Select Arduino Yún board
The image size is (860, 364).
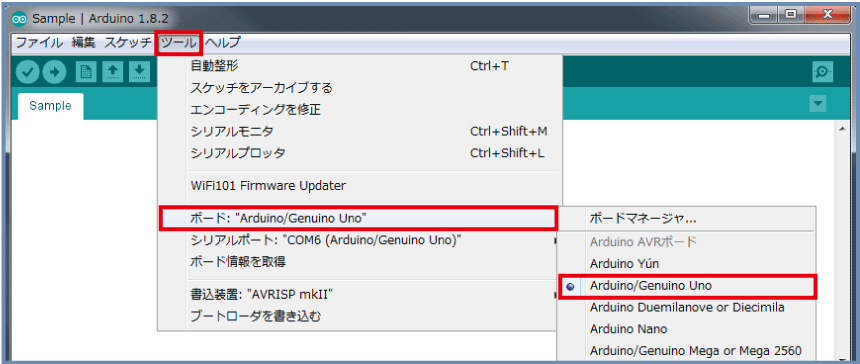pos(686,264)
